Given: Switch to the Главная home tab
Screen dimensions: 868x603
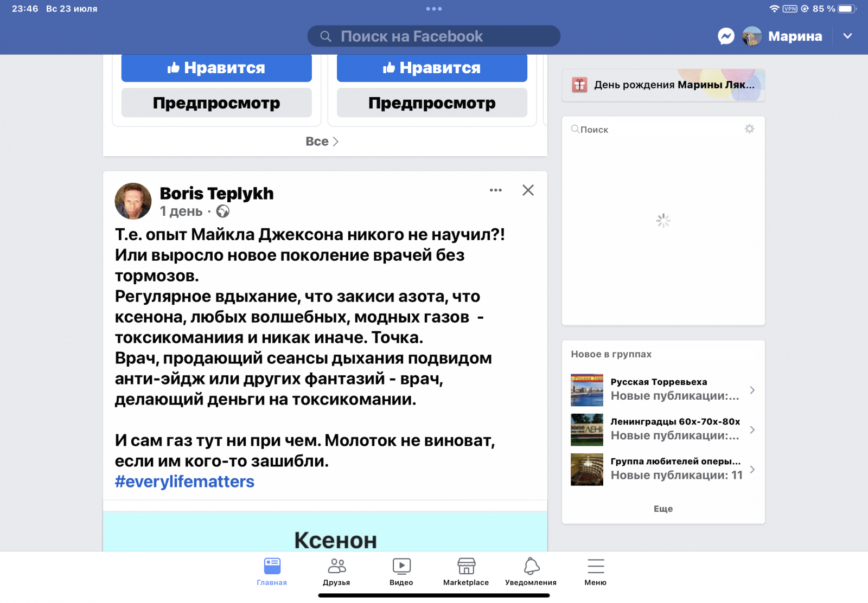Looking at the screenshot, I should tap(272, 572).
